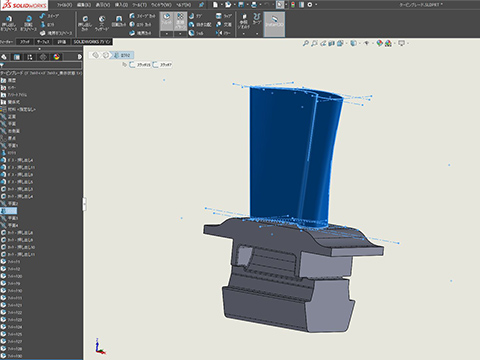Image resolution: width=480 pixels, height=360 pixels.
Task: Open the 挿入(I) menu
Action: click(121, 5)
